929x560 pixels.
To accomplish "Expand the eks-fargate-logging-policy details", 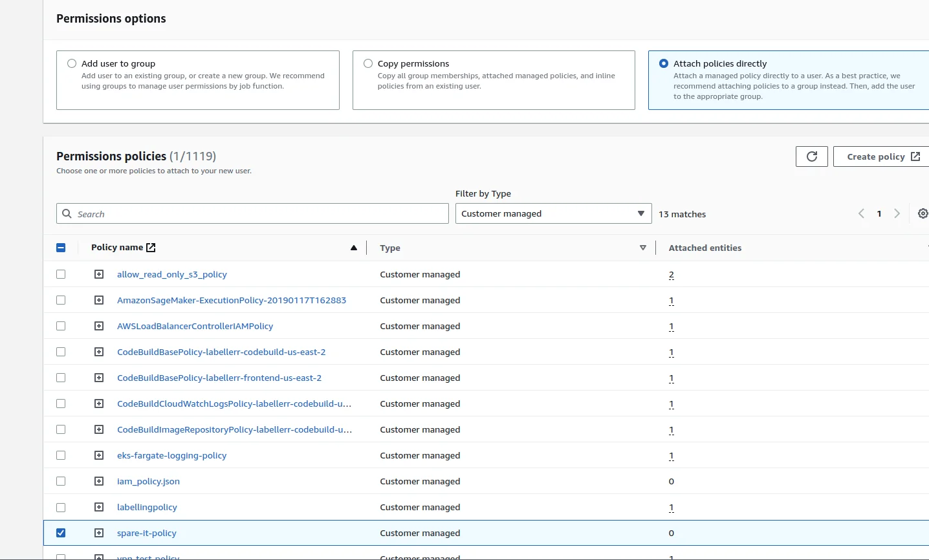I will click(99, 455).
